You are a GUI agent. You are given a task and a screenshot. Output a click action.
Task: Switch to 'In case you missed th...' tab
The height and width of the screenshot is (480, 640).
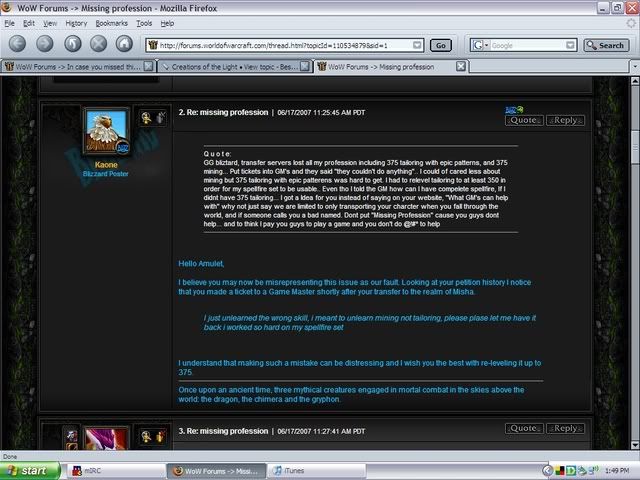click(78, 67)
